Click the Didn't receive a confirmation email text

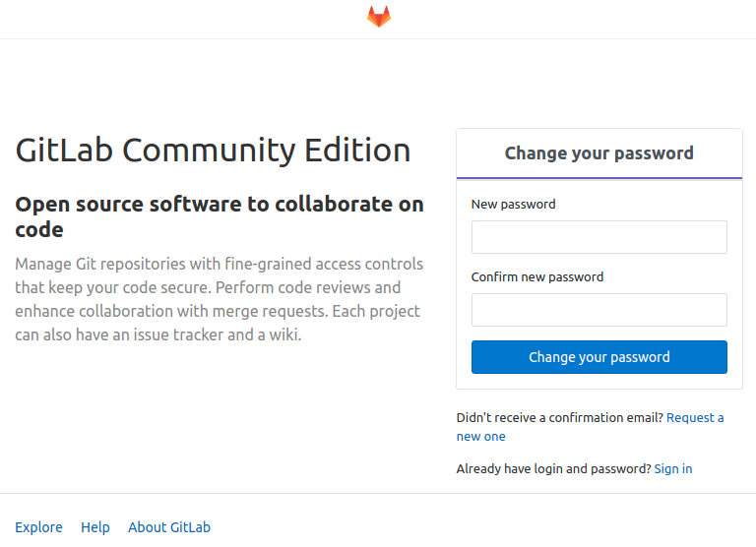pos(560,417)
